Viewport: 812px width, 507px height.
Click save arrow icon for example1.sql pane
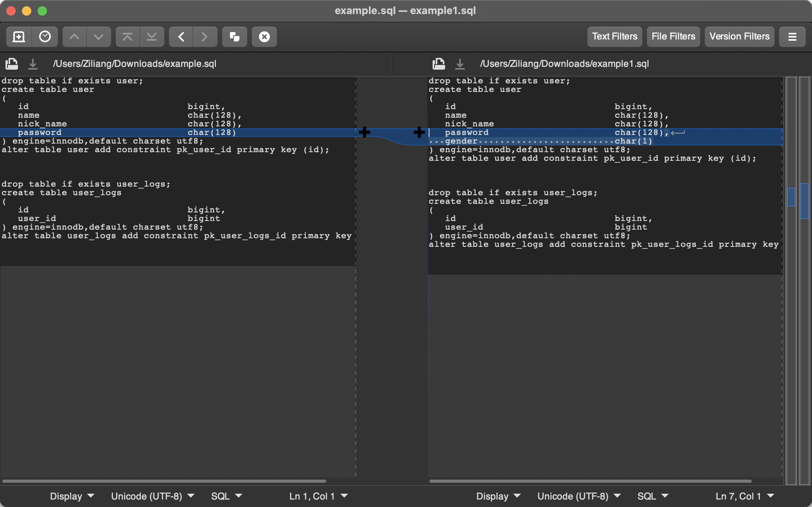[x=460, y=64]
